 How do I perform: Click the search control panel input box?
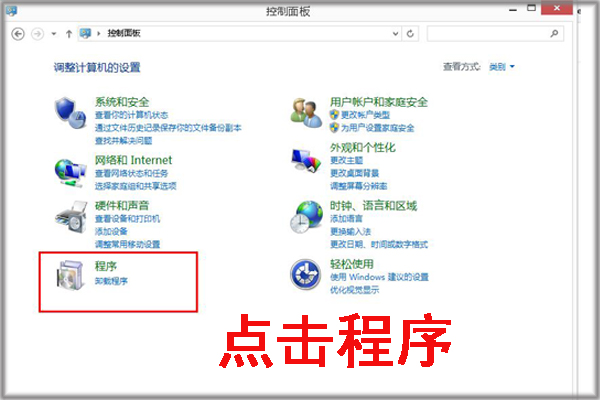(495, 34)
